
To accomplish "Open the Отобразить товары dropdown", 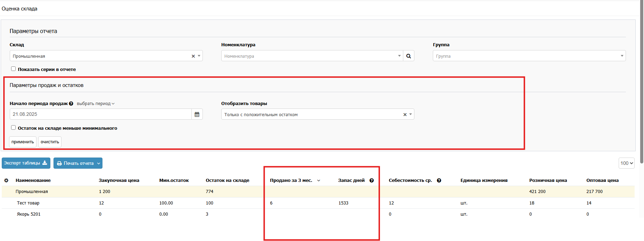I will pos(317,114).
